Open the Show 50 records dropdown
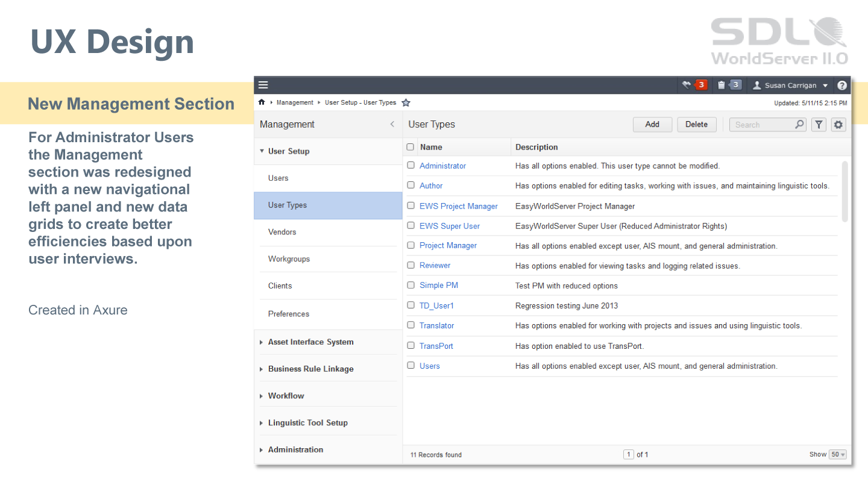The height and width of the screenshot is (488, 868). pyautogui.click(x=837, y=455)
